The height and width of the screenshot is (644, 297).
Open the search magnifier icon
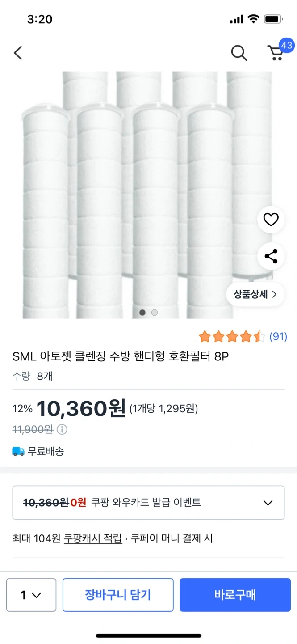coord(239,53)
